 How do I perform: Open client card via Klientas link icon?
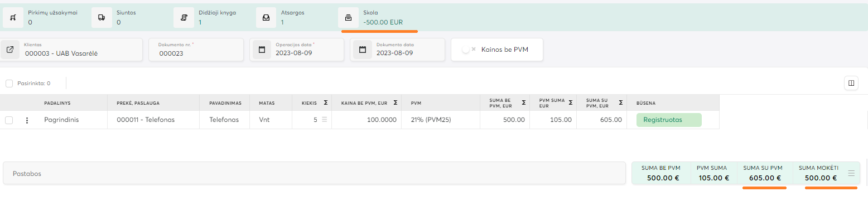point(10,50)
